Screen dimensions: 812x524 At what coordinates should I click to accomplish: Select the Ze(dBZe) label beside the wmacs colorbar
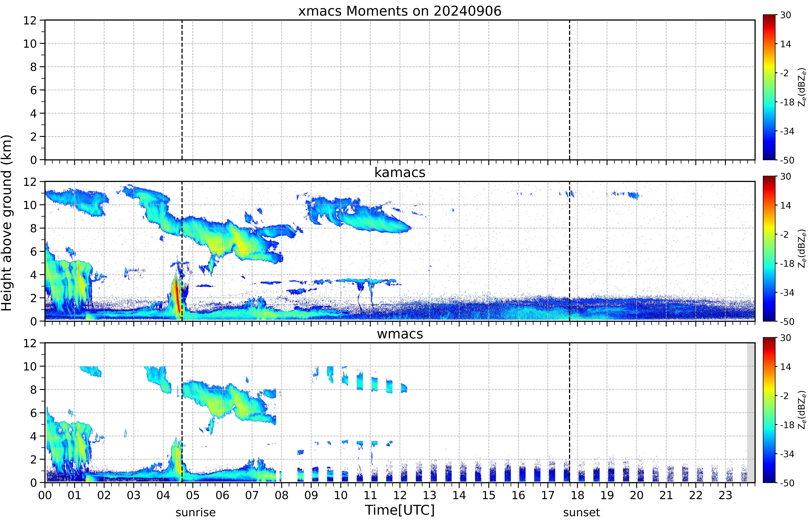802,410
